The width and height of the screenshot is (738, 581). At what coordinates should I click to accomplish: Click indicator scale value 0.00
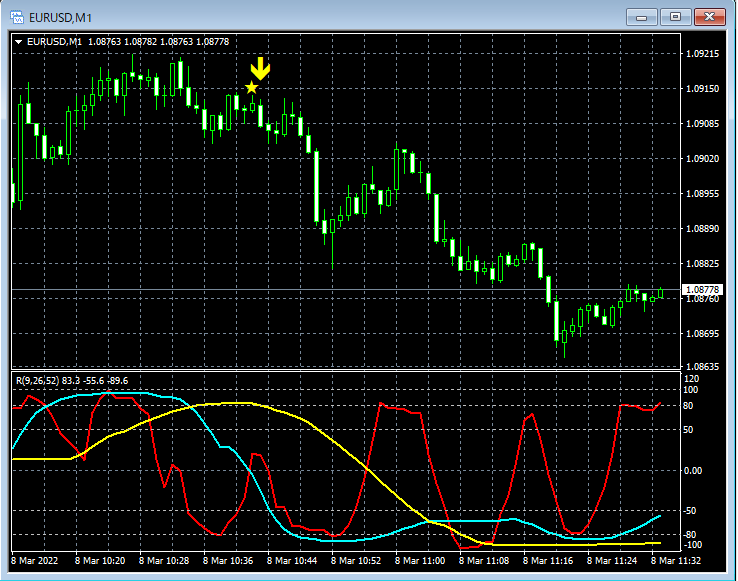(692, 470)
